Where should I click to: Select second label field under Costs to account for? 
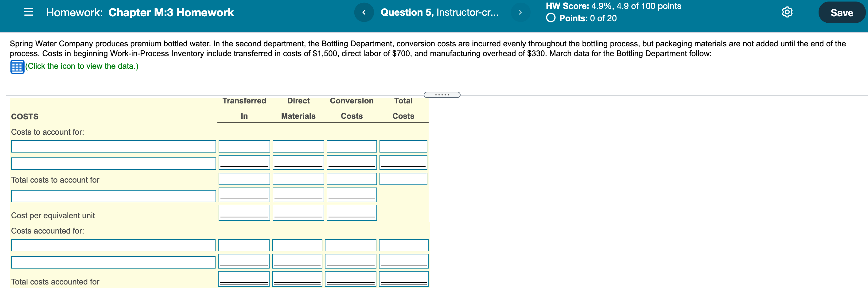(x=114, y=164)
